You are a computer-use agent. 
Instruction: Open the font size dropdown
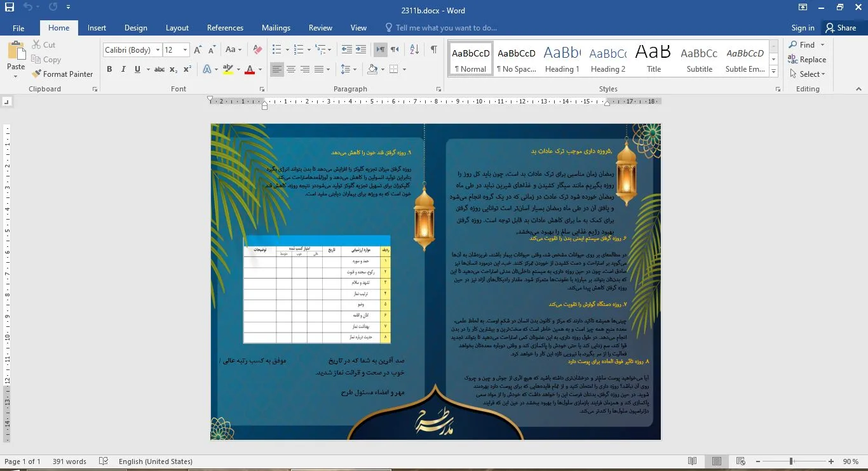185,50
